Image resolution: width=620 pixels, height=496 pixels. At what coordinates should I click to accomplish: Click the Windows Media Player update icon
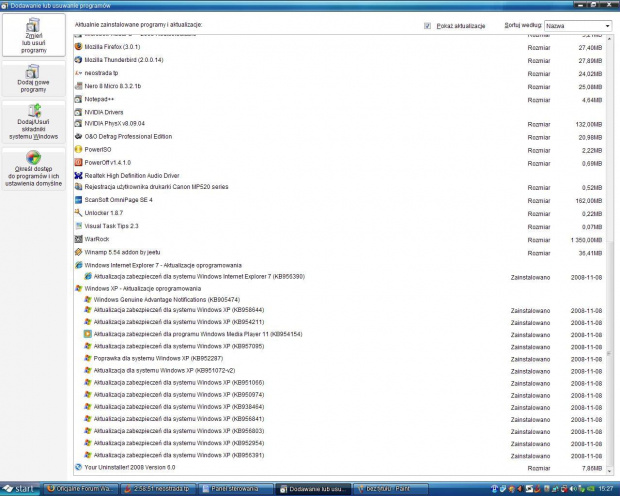pos(87,334)
